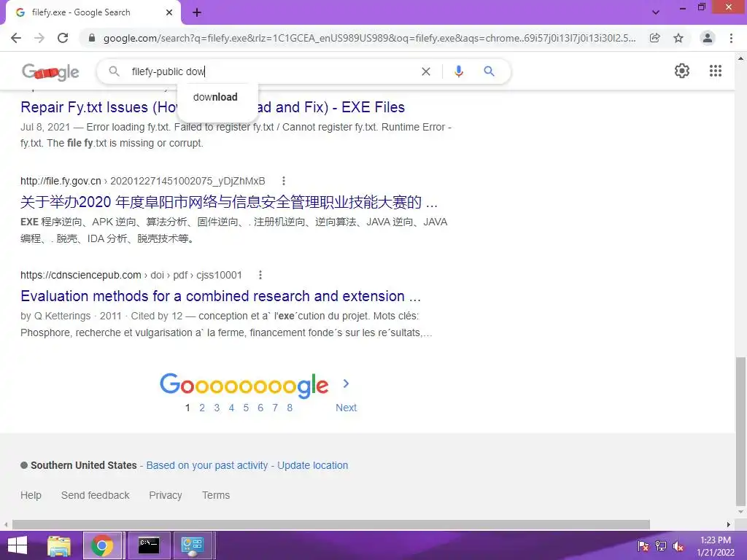Go to results page 6

(260, 408)
